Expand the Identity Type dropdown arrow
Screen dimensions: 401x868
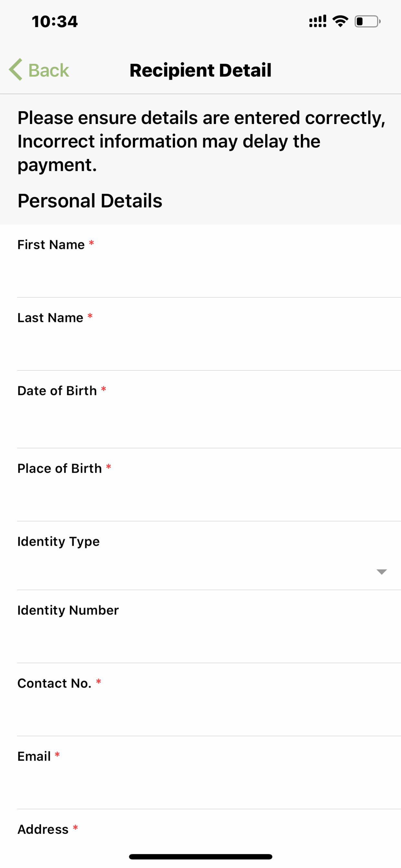click(x=381, y=572)
